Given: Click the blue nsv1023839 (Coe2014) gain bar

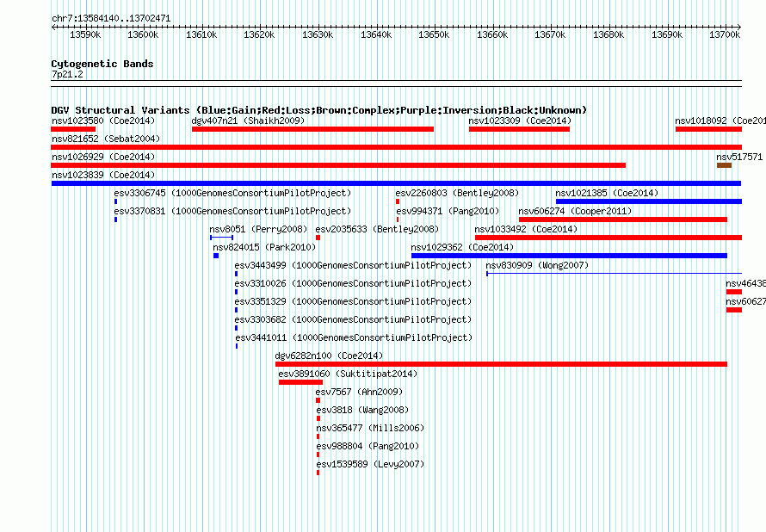Looking at the screenshot, I should point(396,183).
